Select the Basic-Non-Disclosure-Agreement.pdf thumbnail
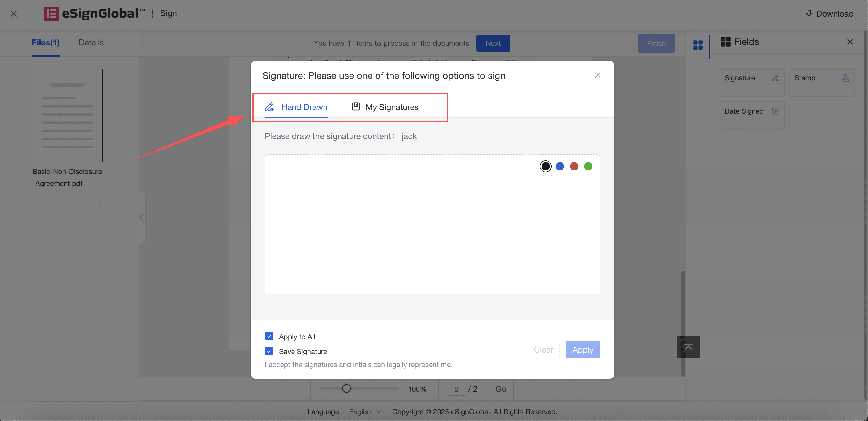 pyautogui.click(x=67, y=115)
